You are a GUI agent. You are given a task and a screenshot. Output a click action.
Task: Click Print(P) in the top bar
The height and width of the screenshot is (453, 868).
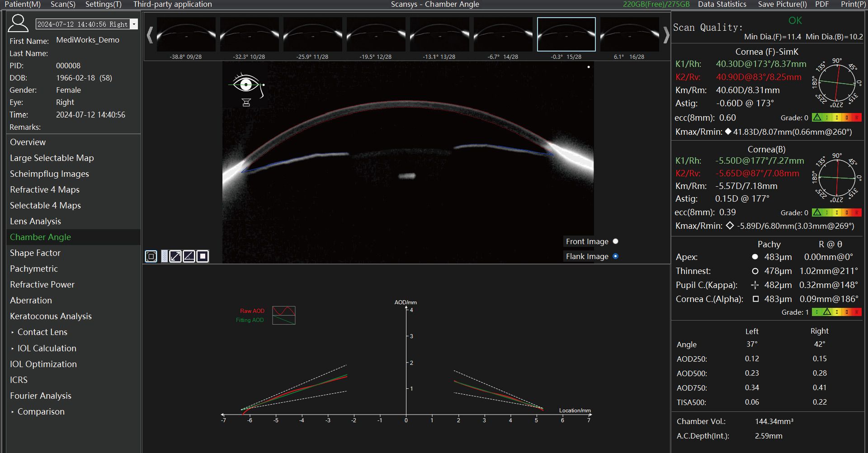coord(853,4)
